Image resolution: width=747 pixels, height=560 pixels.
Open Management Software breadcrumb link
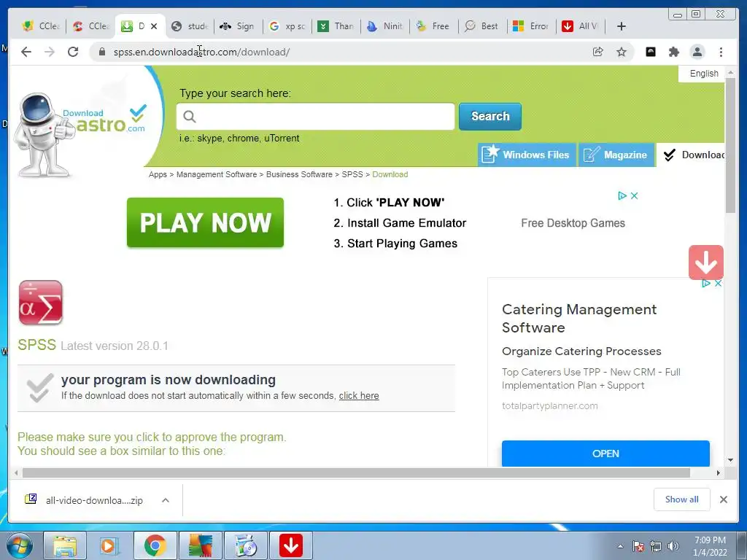(216, 174)
